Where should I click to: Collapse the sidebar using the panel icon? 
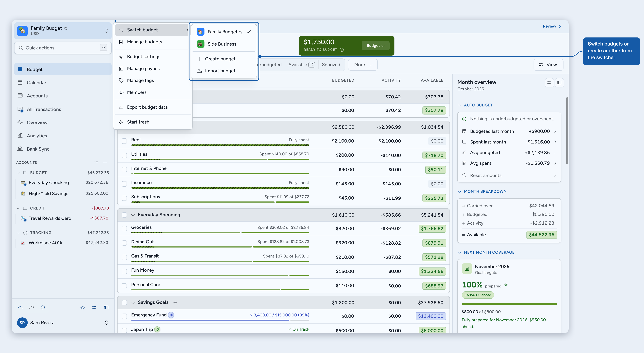point(106,307)
